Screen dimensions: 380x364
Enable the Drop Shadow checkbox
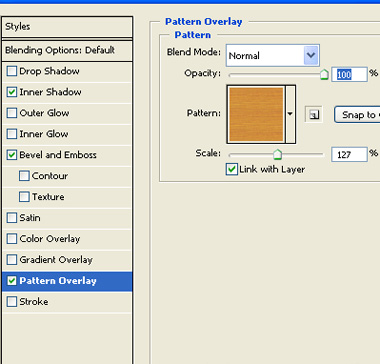click(x=12, y=71)
